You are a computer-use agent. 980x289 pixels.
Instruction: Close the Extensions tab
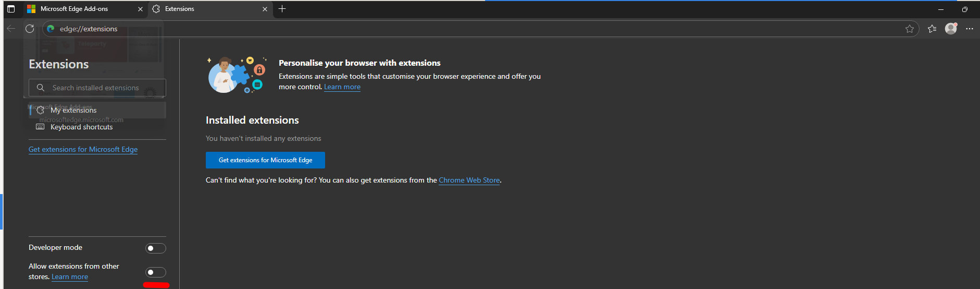click(x=265, y=9)
